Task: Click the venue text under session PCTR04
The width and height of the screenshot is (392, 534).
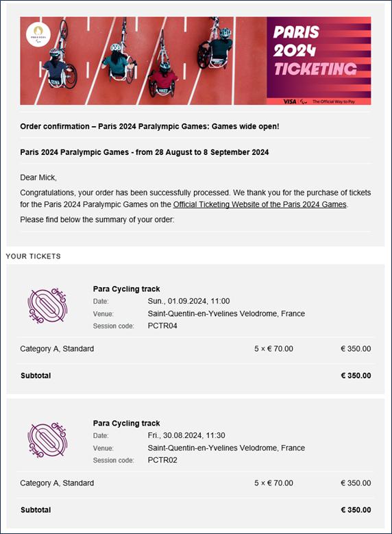Action: tap(226, 313)
